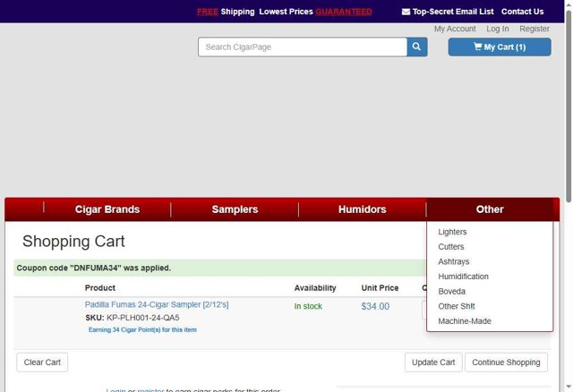Click the Product column header
This screenshot has width=573, height=392.
point(99,288)
